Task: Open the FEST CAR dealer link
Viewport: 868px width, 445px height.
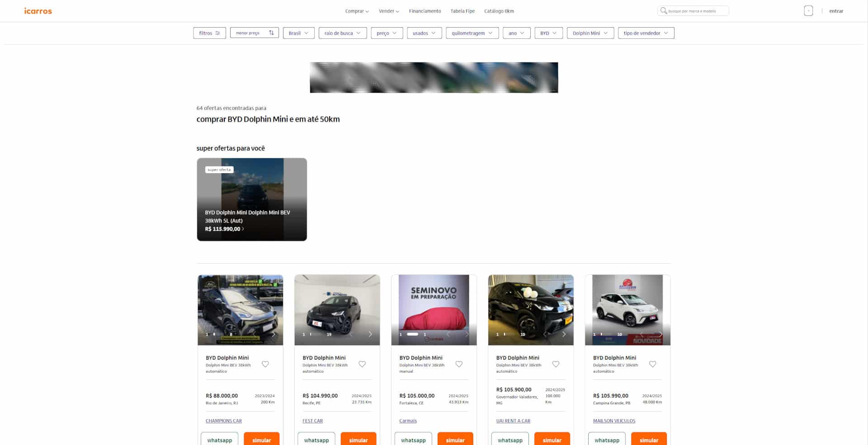Action: click(x=312, y=421)
